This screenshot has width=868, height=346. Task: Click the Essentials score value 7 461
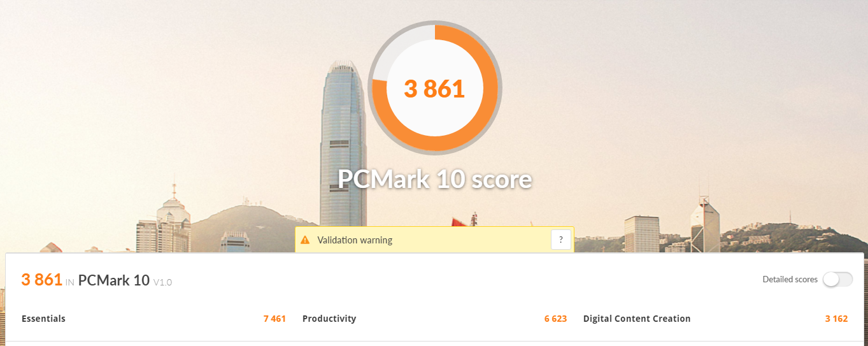pyautogui.click(x=274, y=319)
